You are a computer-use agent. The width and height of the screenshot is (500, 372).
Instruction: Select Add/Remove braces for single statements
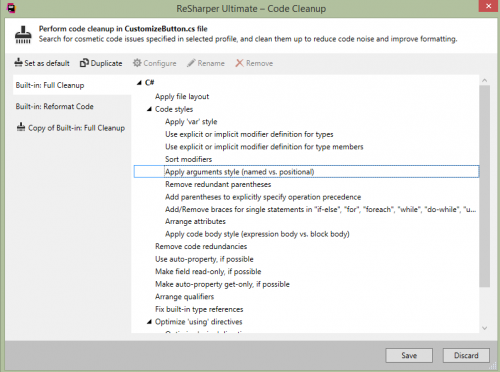pos(320,209)
